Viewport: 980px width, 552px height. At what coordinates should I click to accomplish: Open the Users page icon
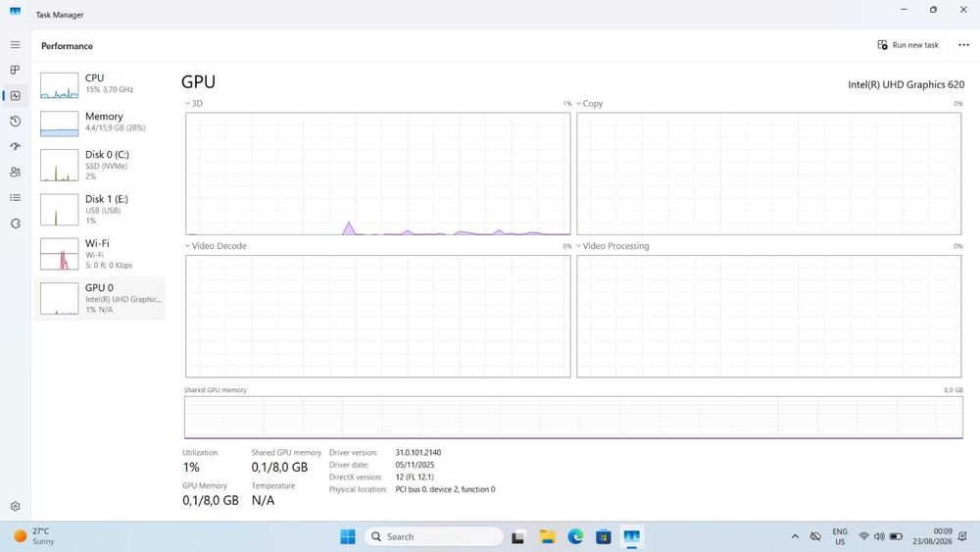[15, 172]
